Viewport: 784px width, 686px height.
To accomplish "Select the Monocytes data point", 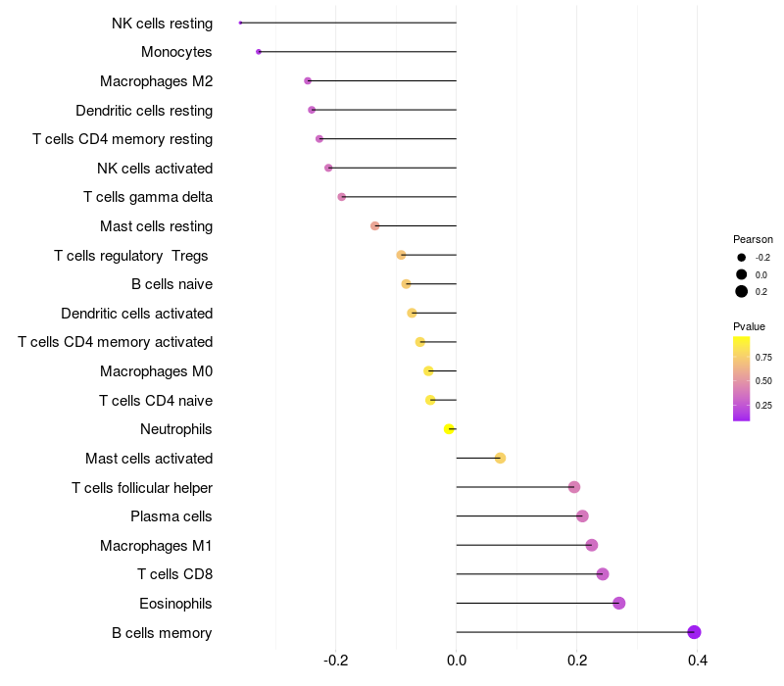I will 258,51.
